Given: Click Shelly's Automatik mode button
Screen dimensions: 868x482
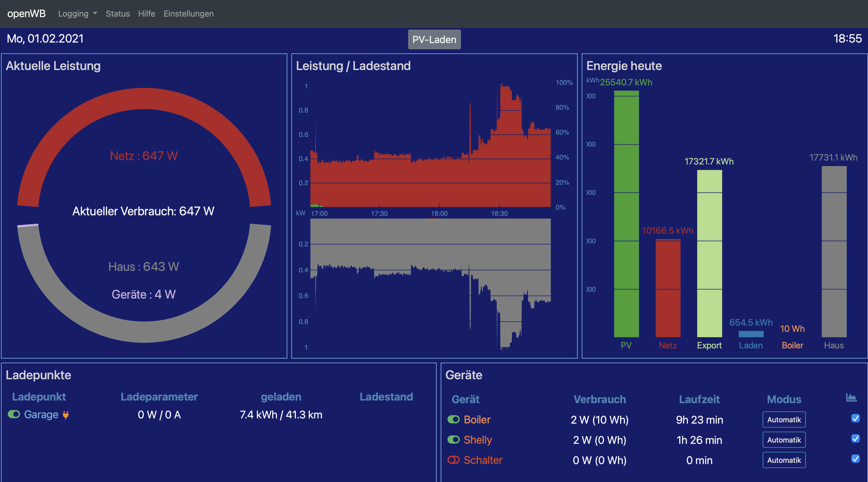Looking at the screenshot, I should point(784,440).
